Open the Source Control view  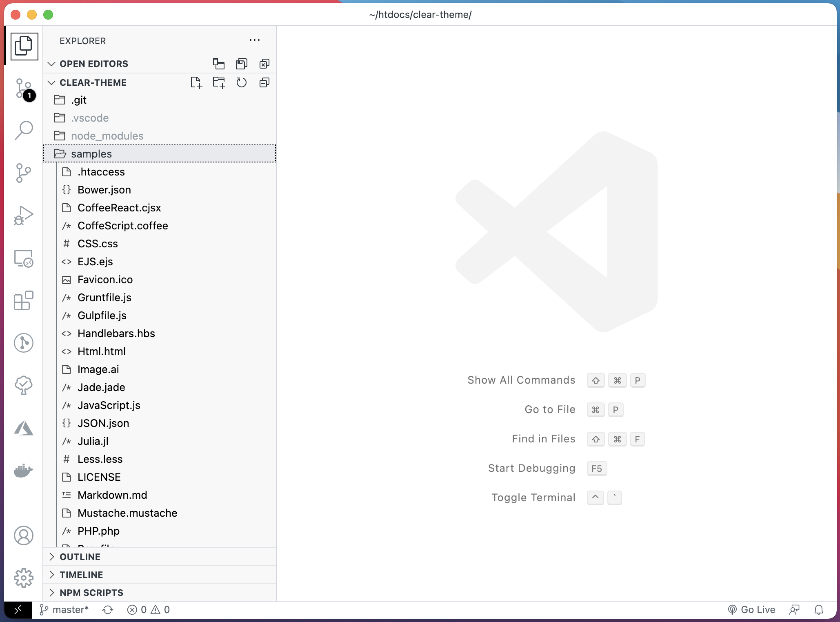pos(24,89)
